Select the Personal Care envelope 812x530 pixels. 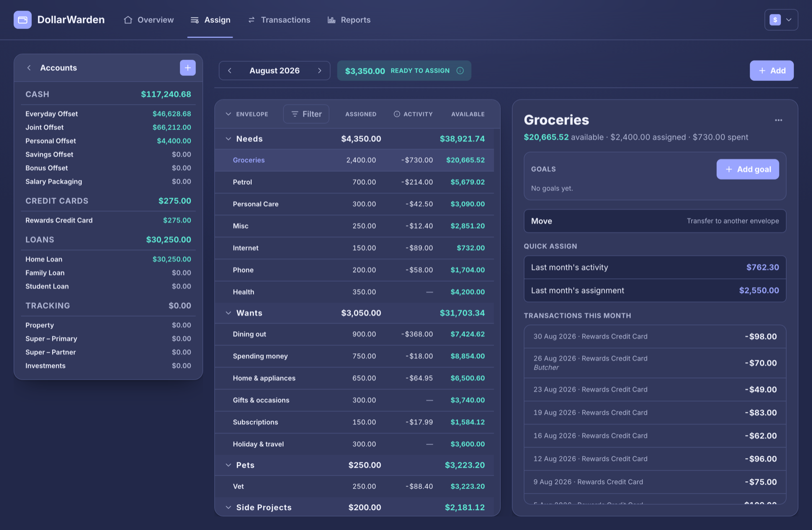(354, 204)
